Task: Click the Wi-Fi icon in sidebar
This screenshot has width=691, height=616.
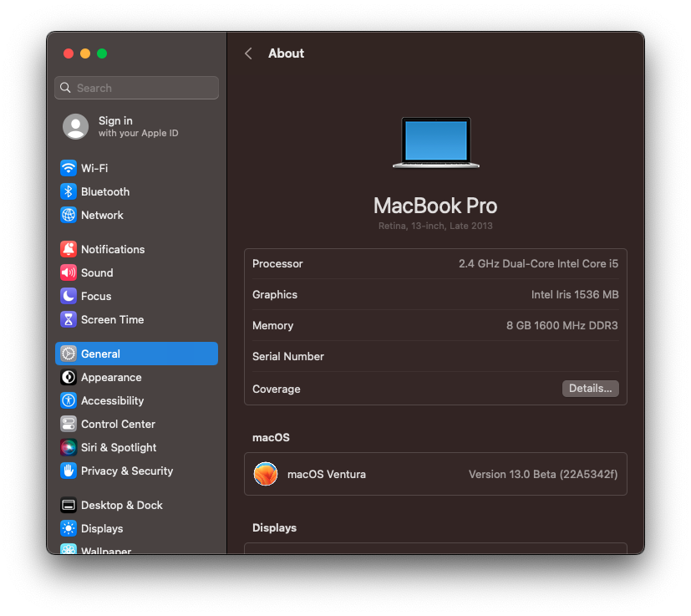Action: [69, 168]
